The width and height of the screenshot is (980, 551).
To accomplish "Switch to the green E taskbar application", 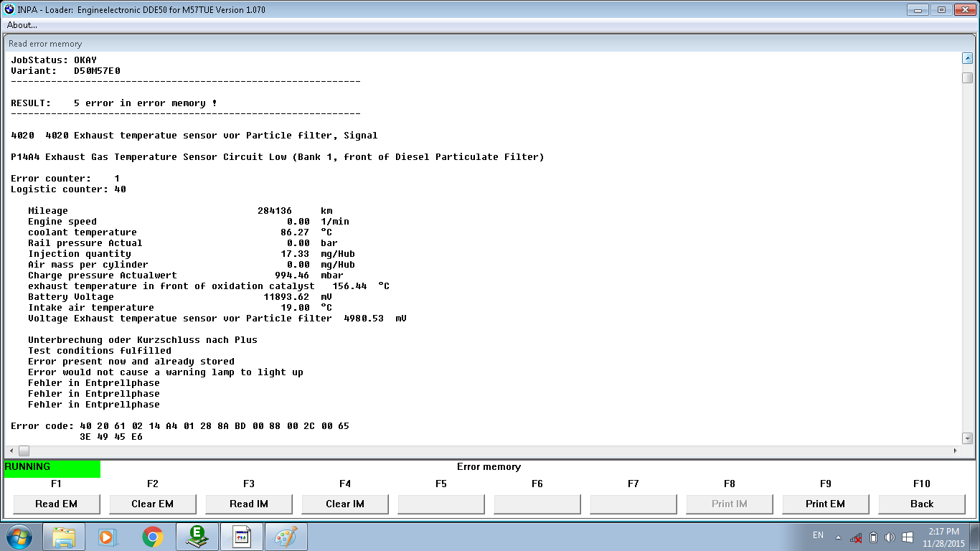I will [197, 537].
